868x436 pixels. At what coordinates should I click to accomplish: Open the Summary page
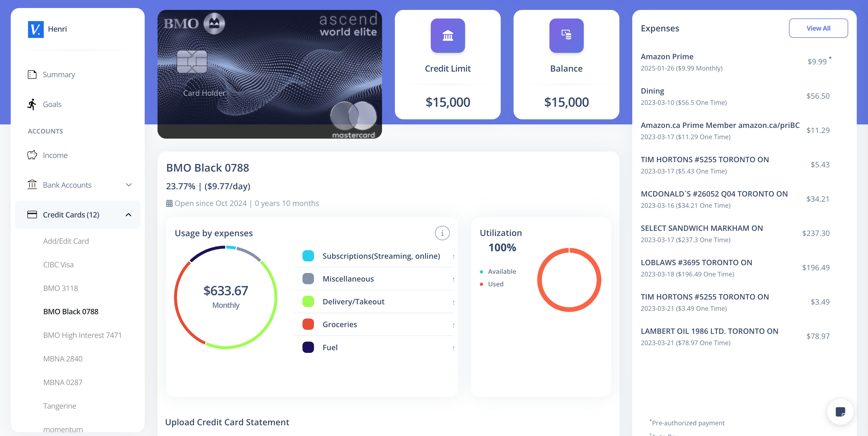59,75
